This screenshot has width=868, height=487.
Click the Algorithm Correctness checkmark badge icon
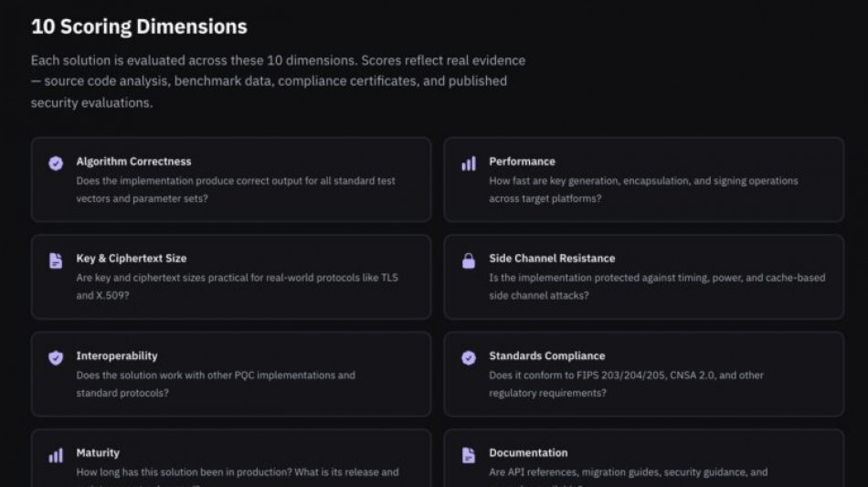56,164
